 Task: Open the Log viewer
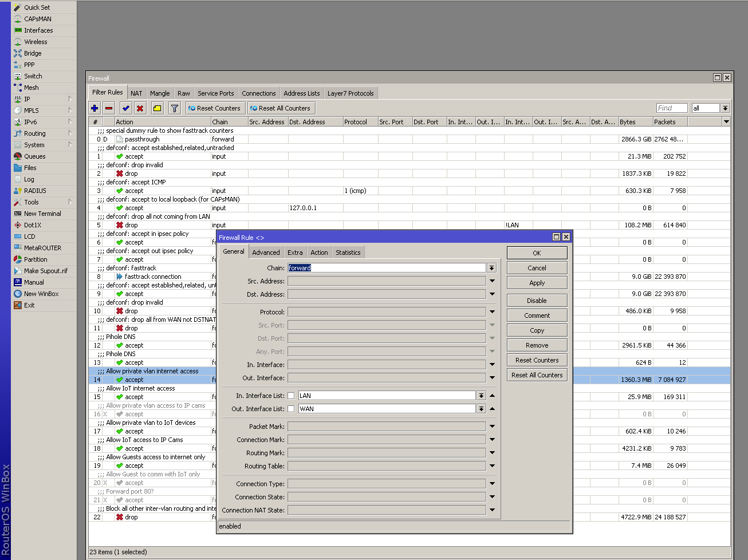29,179
